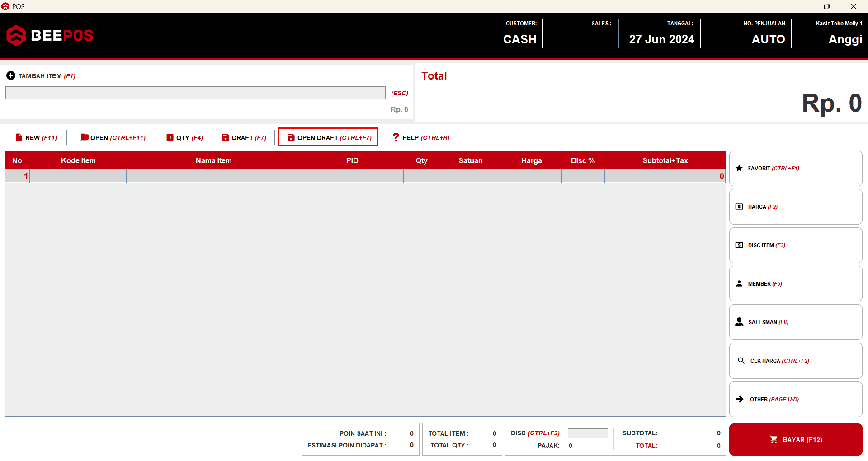868x461 pixels.
Task: Select row 1 number cell in table
Action: 17,176
